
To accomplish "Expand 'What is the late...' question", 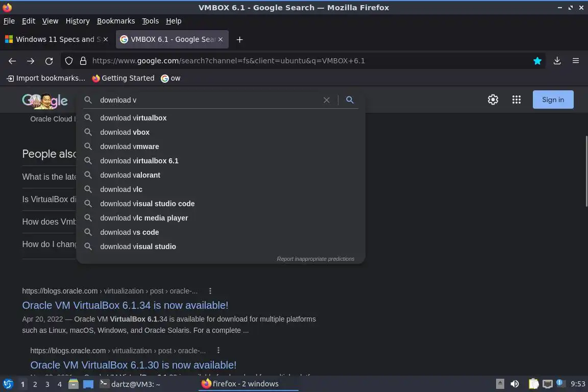I will coord(49,177).
